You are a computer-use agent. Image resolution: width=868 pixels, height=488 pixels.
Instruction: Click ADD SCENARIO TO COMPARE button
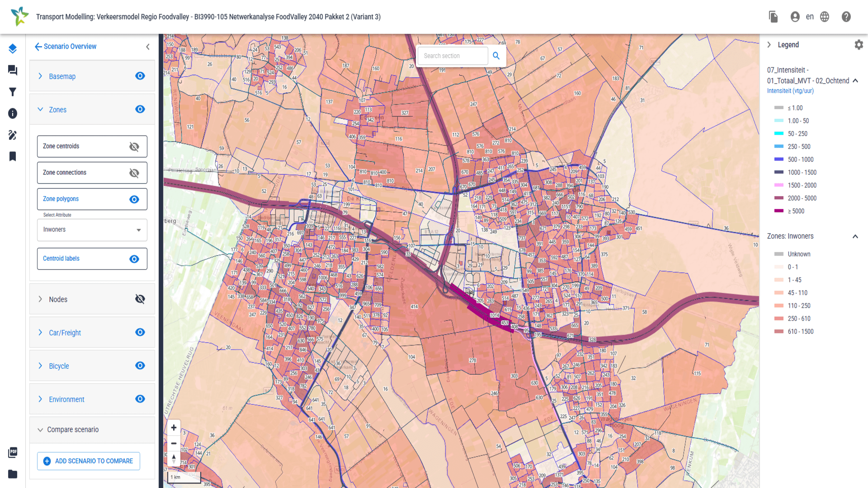click(89, 461)
